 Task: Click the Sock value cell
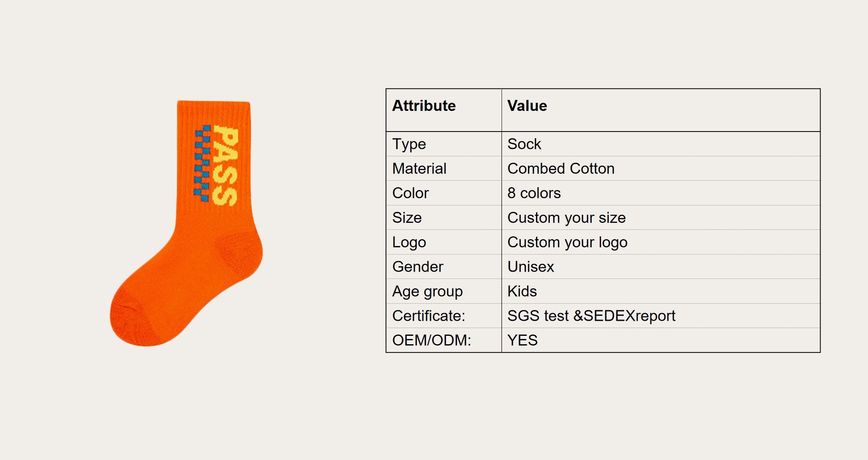[524, 144]
